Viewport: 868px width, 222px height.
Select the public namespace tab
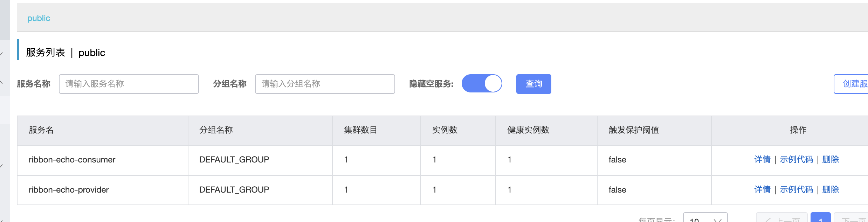point(39,18)
